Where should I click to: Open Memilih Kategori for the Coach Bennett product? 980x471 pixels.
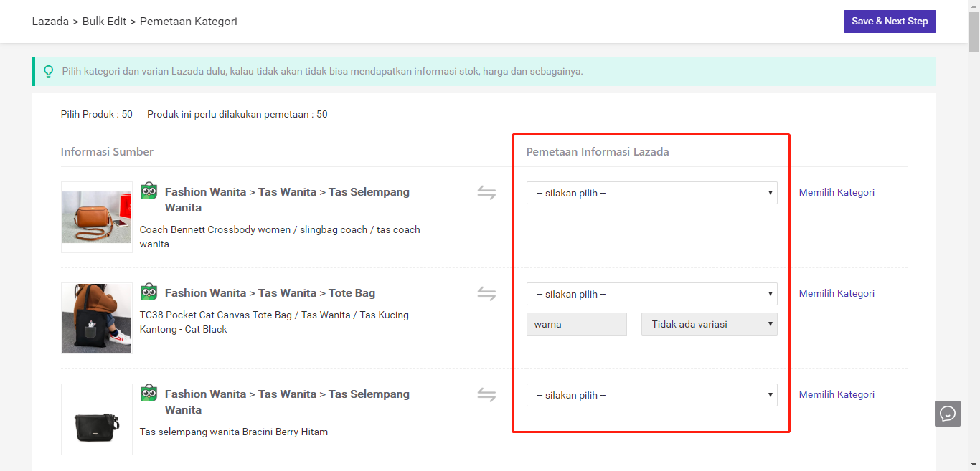[x=837, y=192]
